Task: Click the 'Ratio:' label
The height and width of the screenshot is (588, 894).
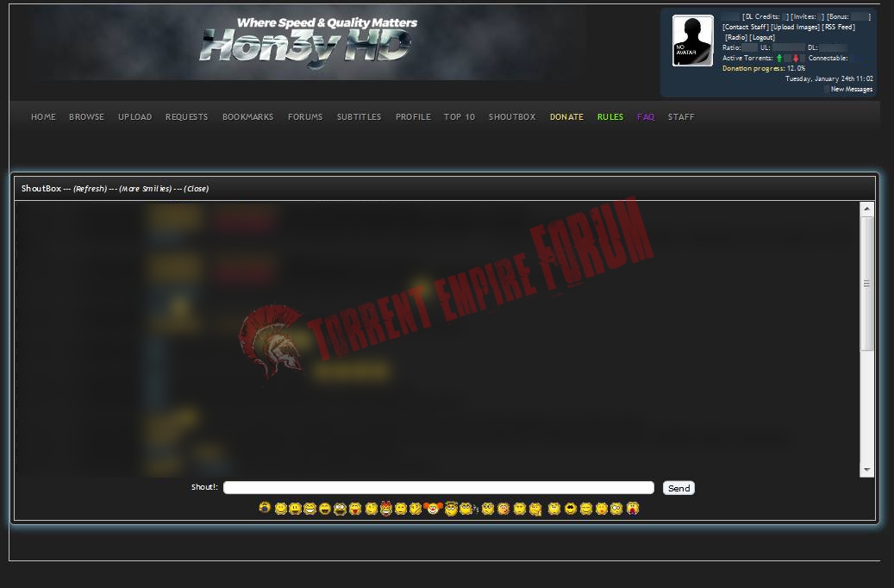Action: (x=732, y=48)
